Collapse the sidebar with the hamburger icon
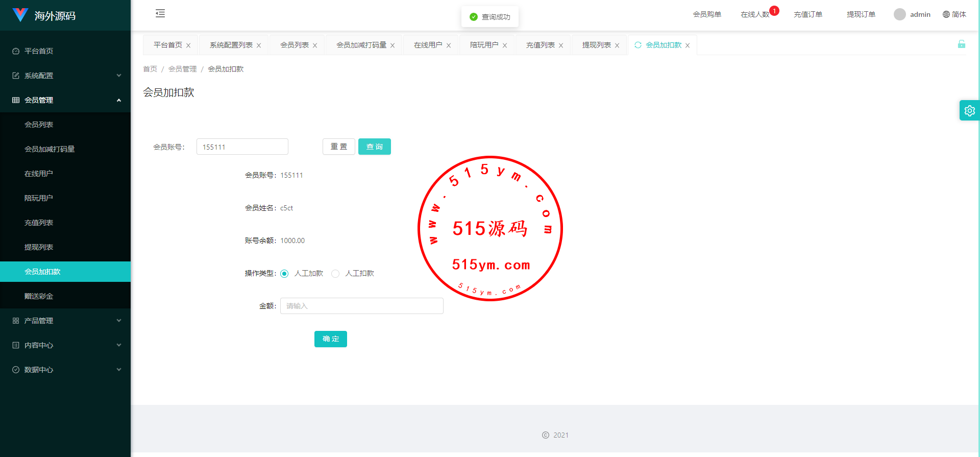The height and width of the screenshot is (457, 980). click(160, 14)
